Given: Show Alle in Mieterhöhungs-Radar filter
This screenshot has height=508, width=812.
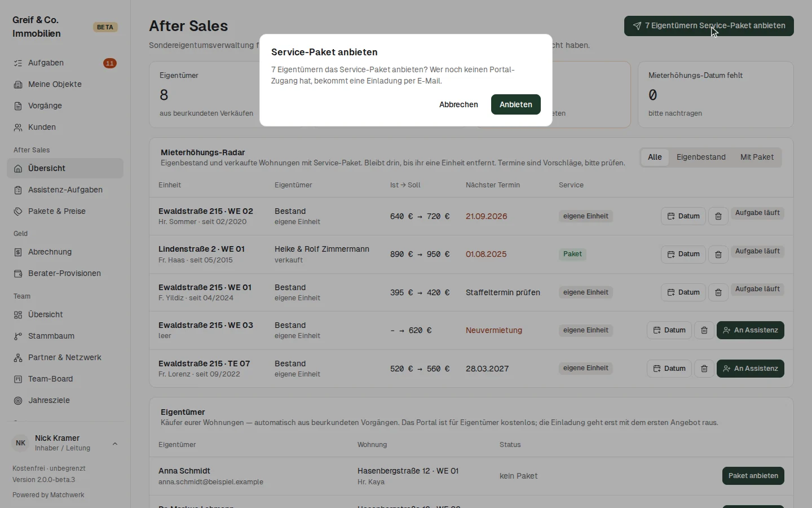Looking at the screenshot, I should [655, 157].
